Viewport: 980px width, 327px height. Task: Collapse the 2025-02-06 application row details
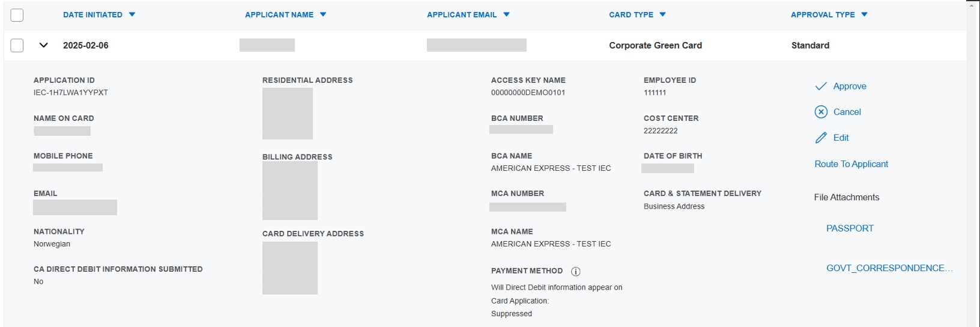click(x=43, y=46)
